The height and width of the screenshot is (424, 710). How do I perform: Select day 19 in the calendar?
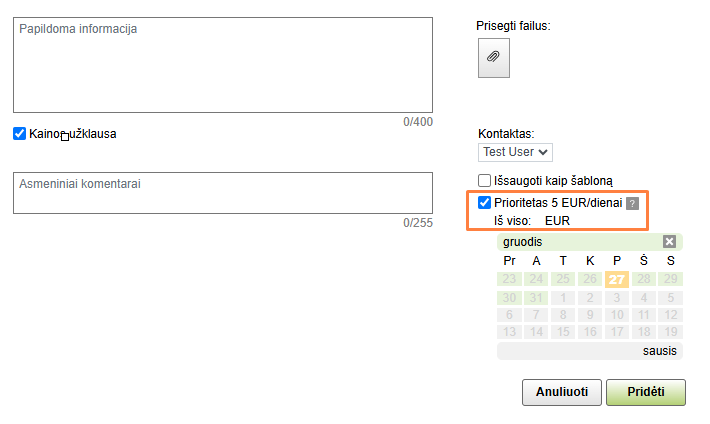pyautogui.click(x=671, y=332)
